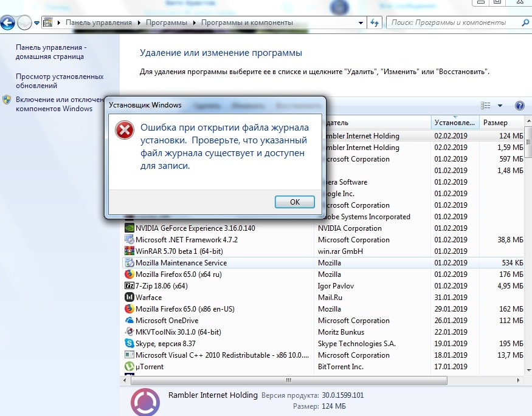Click the Firefox 65.0 x64 ru icon
532x416 pixels.
(x=130, y=274)
